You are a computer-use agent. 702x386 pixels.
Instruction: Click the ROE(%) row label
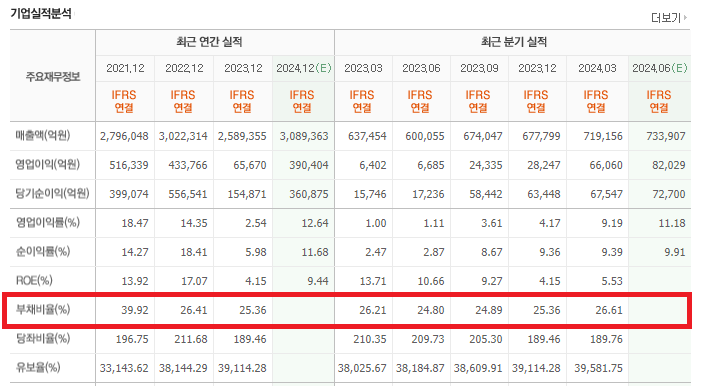pos(34,280)
